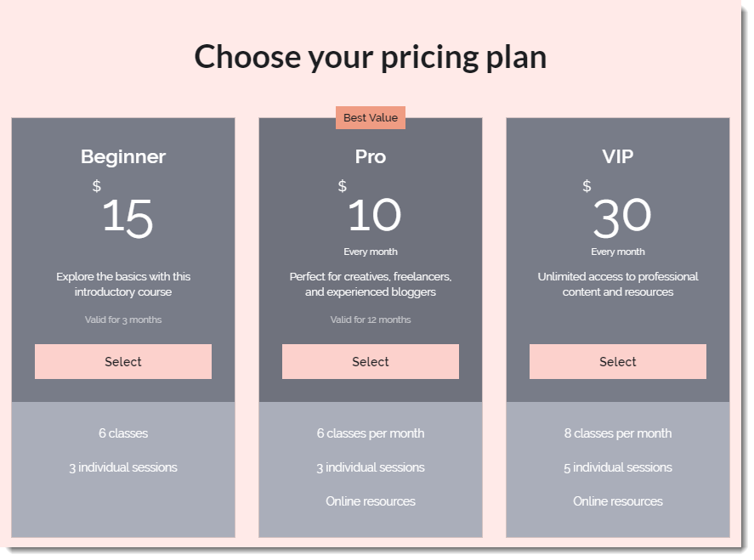
Task: Click 'Every month' under the Pro price
Action: click(x=370, y=251)
